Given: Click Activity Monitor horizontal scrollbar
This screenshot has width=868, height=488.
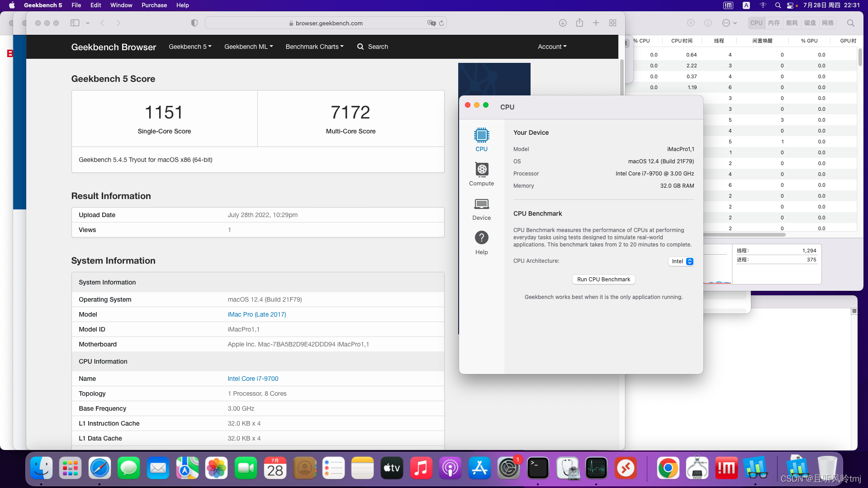Looking at the screenshot, I should click(745, 235).
